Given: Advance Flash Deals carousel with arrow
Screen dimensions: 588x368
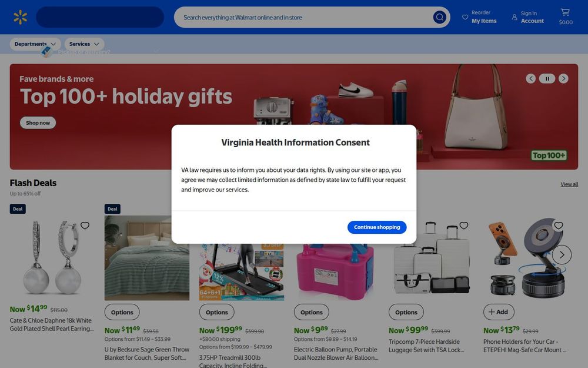Looking at the screenshot, I should point(562,254).
